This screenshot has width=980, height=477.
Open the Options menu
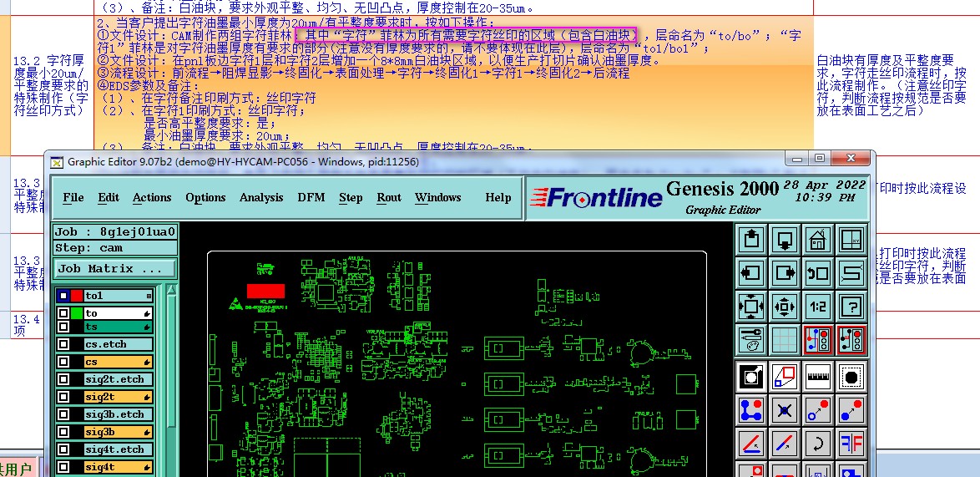tap(205, 197)
